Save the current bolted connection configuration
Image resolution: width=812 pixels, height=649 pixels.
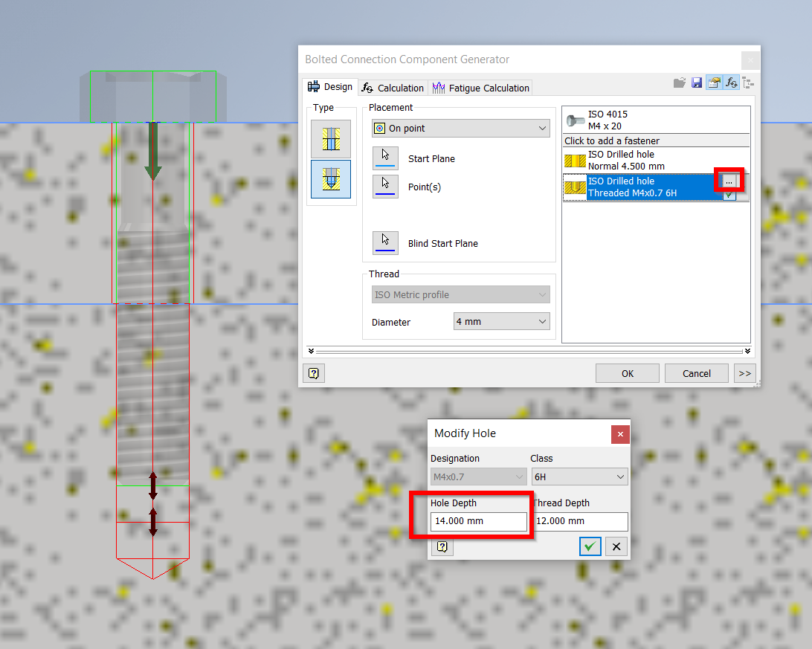point(696,83)
